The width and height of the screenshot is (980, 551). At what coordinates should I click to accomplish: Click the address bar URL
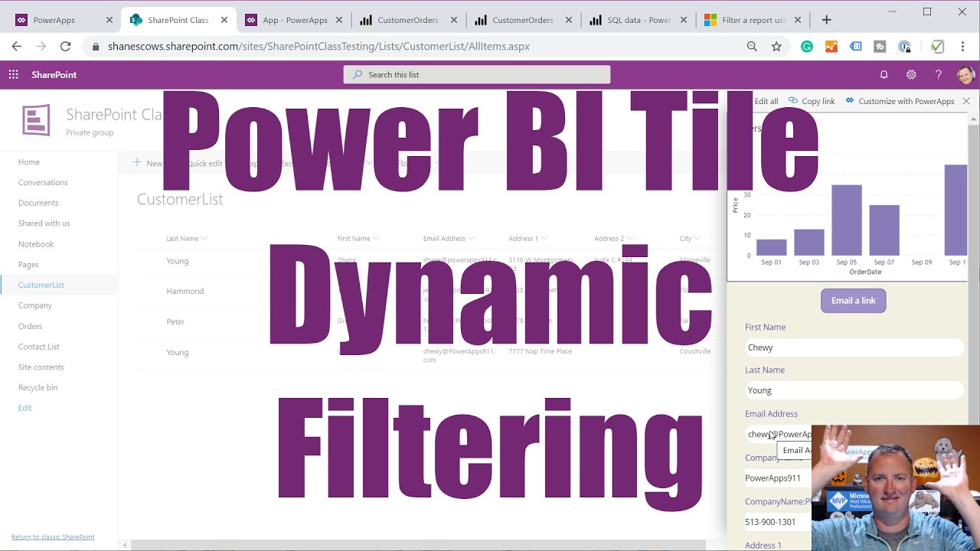tap(318, 47)
